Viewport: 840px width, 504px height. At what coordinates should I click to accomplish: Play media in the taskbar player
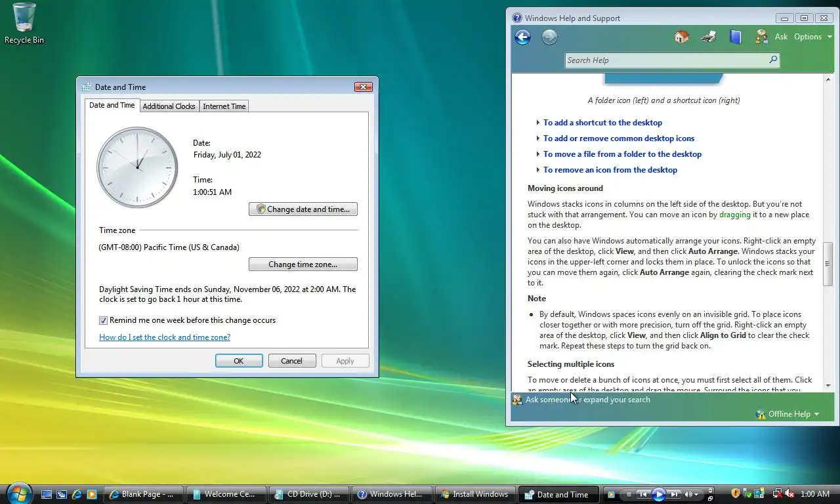(659, 494)
